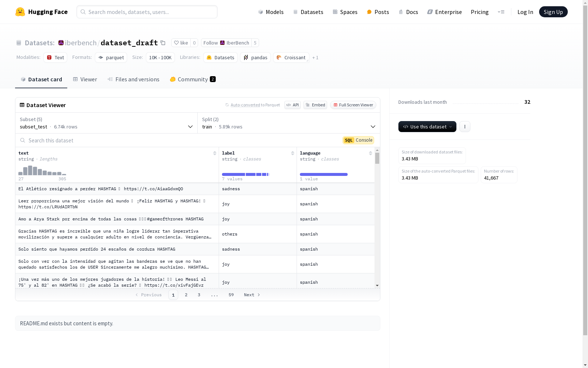Open the Use this dataset dropdown
Image resolution: width=588 pixels, height=368 pixels.
(427, 127)
